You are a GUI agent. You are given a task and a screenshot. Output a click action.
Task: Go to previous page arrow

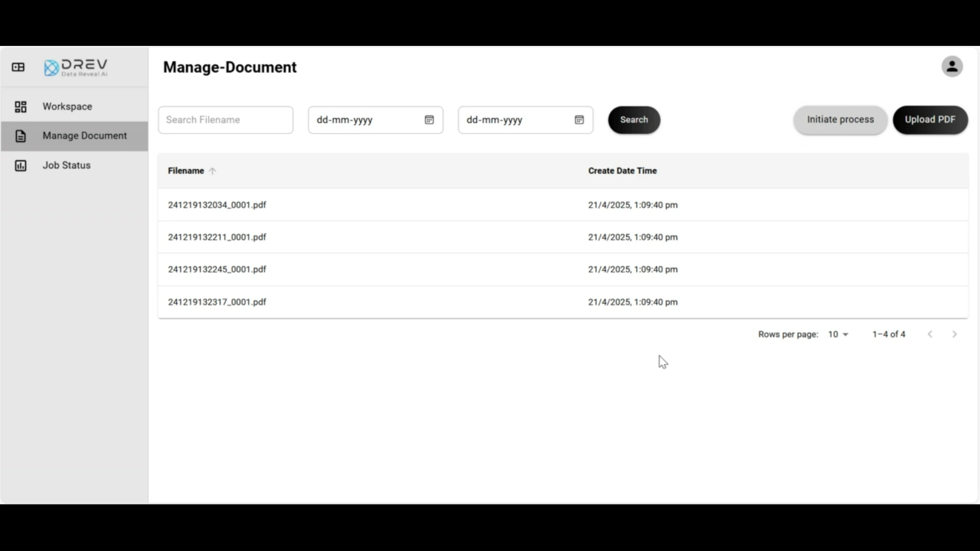(930, 335)
